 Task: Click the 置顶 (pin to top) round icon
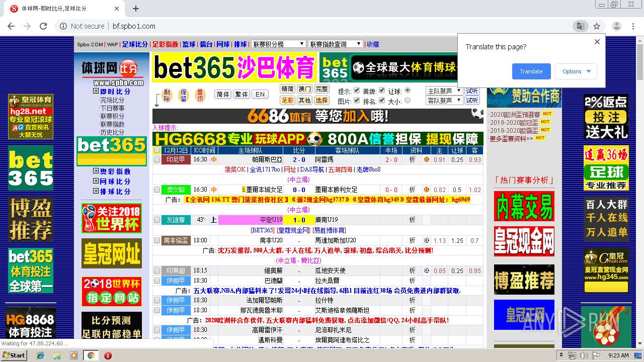[x=200, y=95]
